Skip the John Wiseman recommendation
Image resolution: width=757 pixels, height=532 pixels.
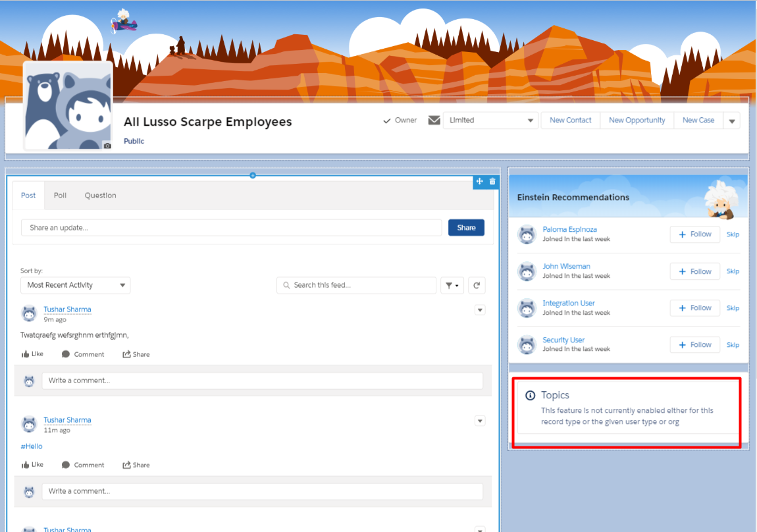(733, 271)
